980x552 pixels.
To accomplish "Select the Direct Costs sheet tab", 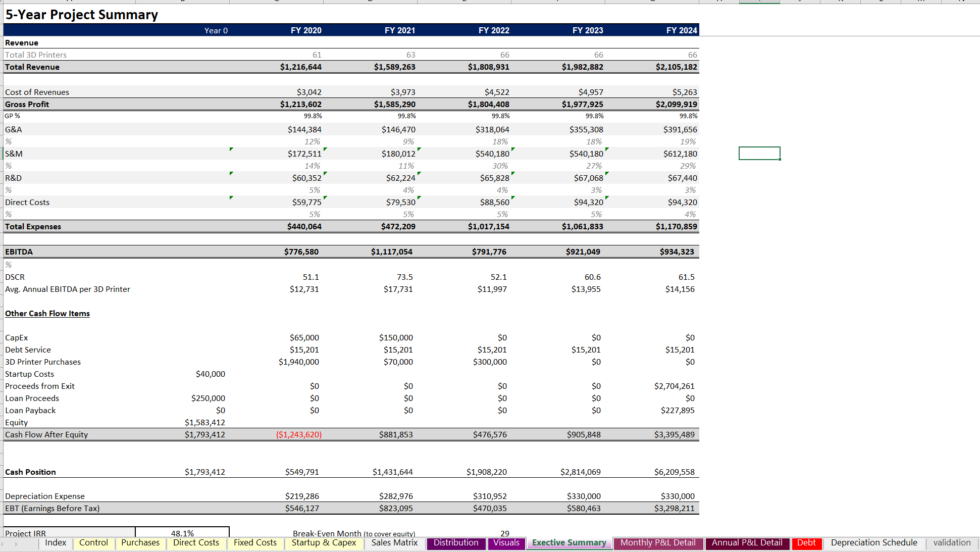I will coord(196,543).
